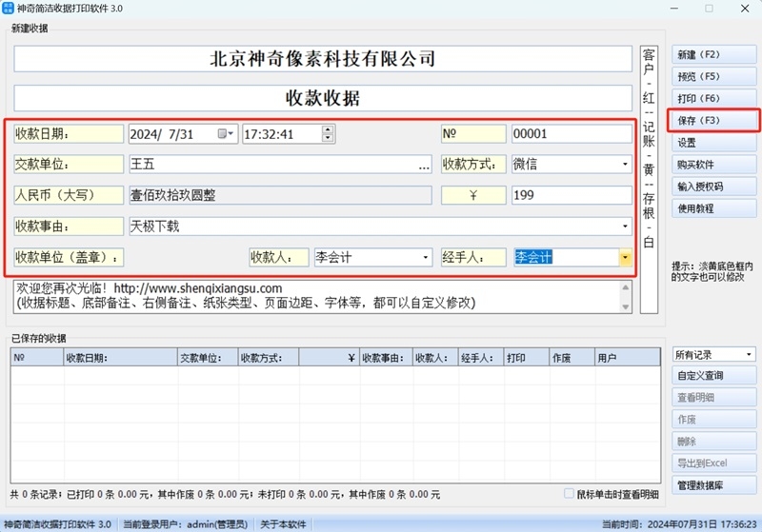
Task: Sort by 交款单位 column header in table
Action: tap(208, 358)
